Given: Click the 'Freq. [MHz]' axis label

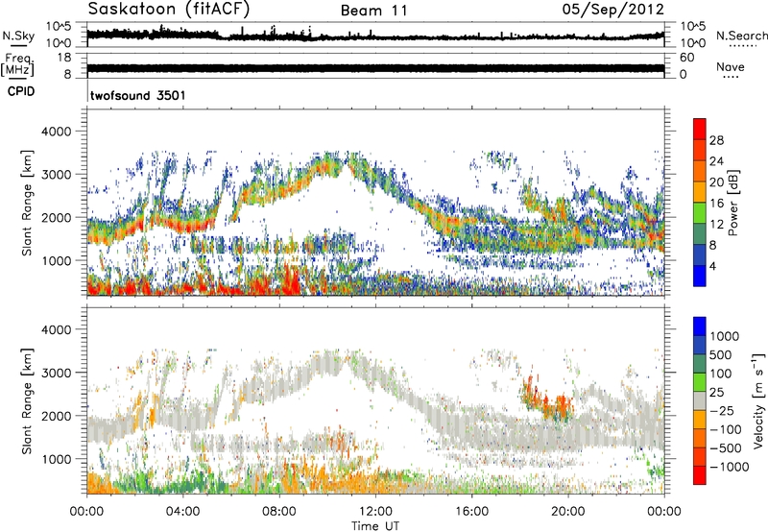Looking at the screenshot, I should [17, 65].
